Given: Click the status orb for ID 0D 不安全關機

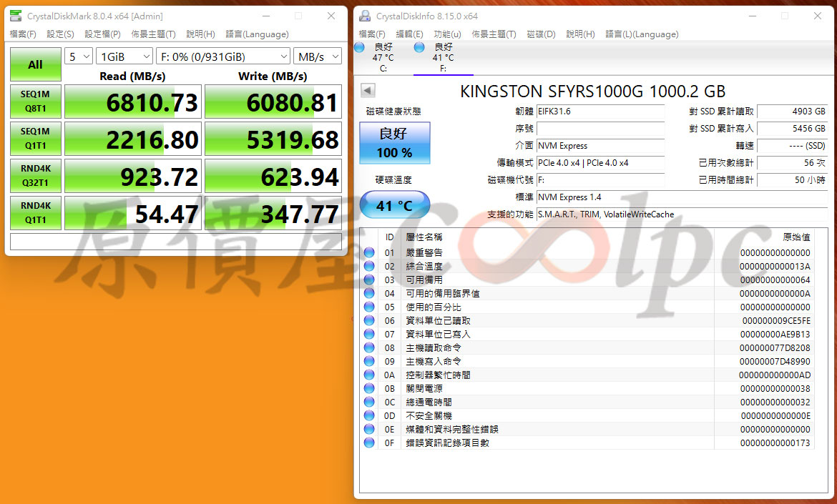Looking at the screenshot, I should pyautogui.click(x=369, y=415).
